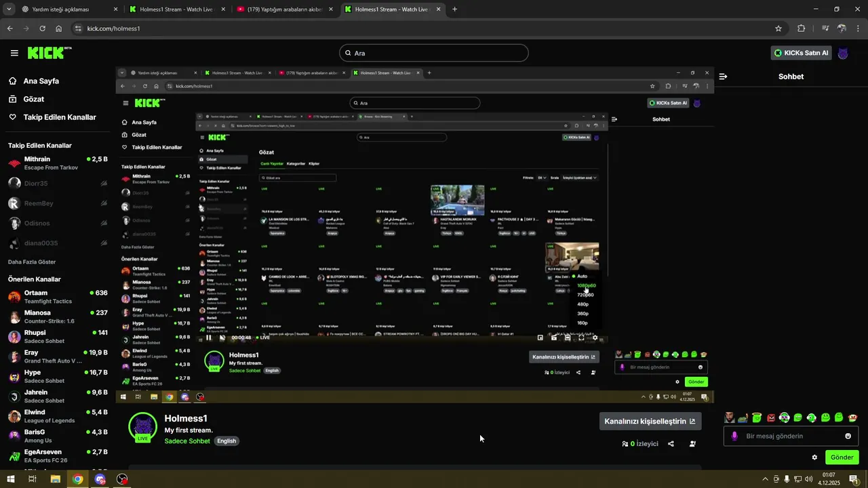Open chat settings gear icon

pos(814,457)
